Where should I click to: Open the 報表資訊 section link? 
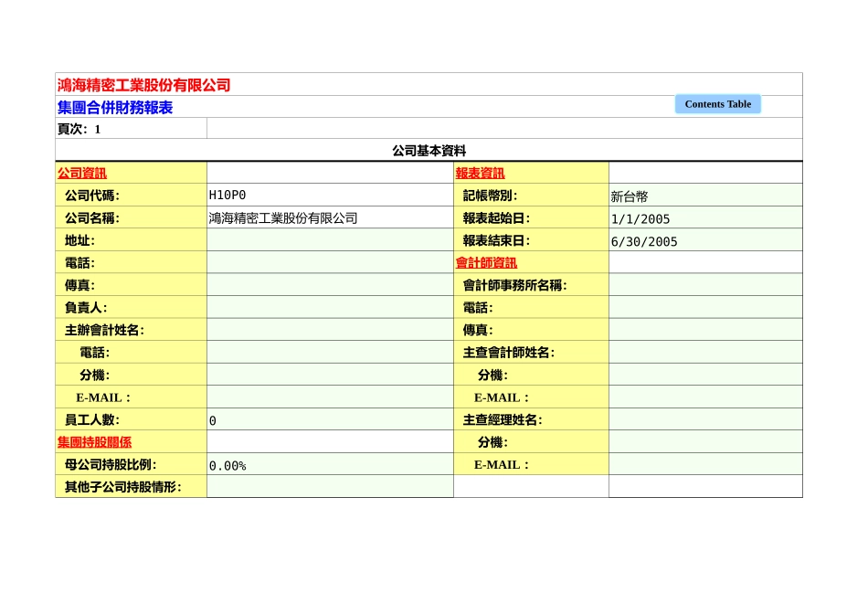click(480, 173)
